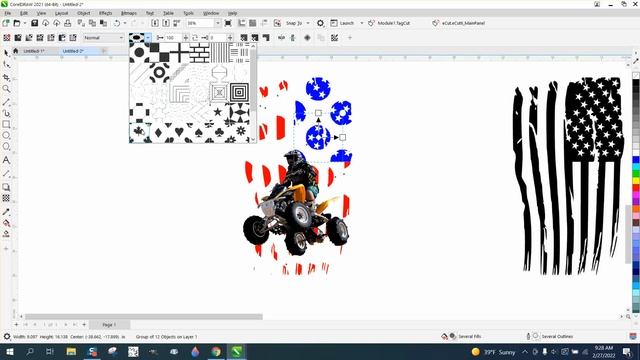Open Chrome from the taskbar

pos(216,351)
